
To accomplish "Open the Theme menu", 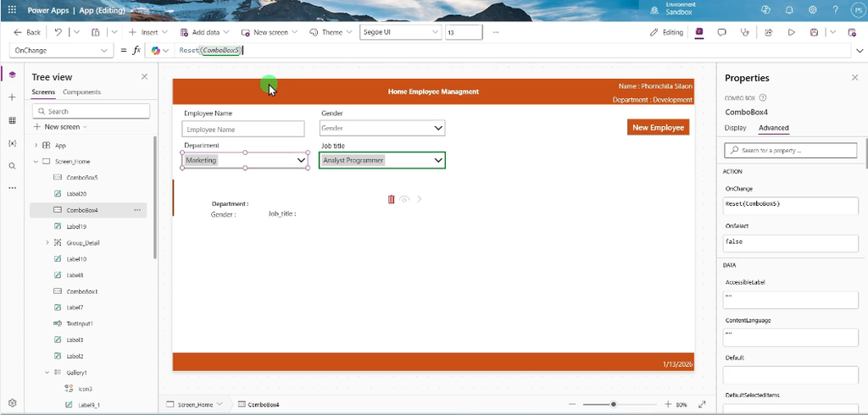I will pyautogui.click(x=331, y=33).
